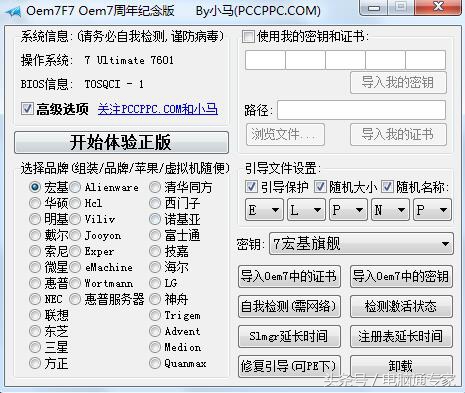Select the 海尔 radio button

click(155, 267)
